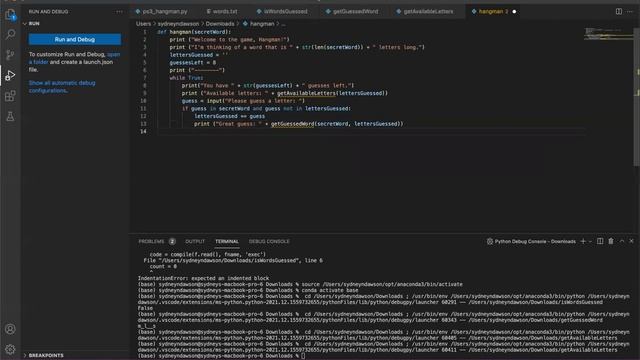The image size is (640, 360).
Task: Add a new terminal with plus icon
Action: [x=583, y=241]
